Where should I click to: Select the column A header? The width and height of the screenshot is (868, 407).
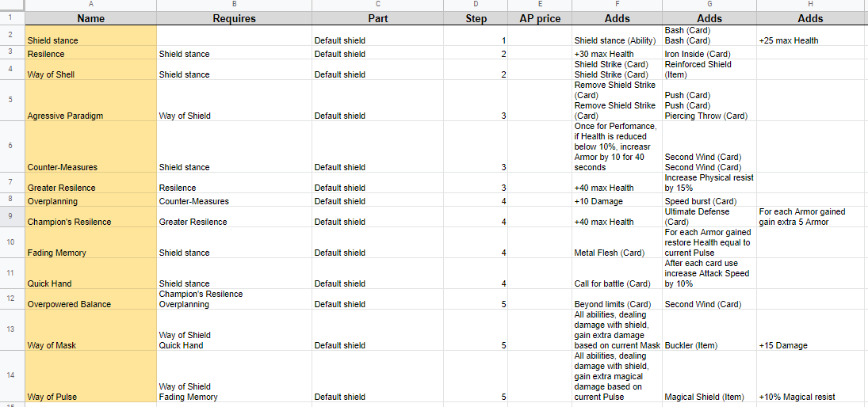point(91,5)
